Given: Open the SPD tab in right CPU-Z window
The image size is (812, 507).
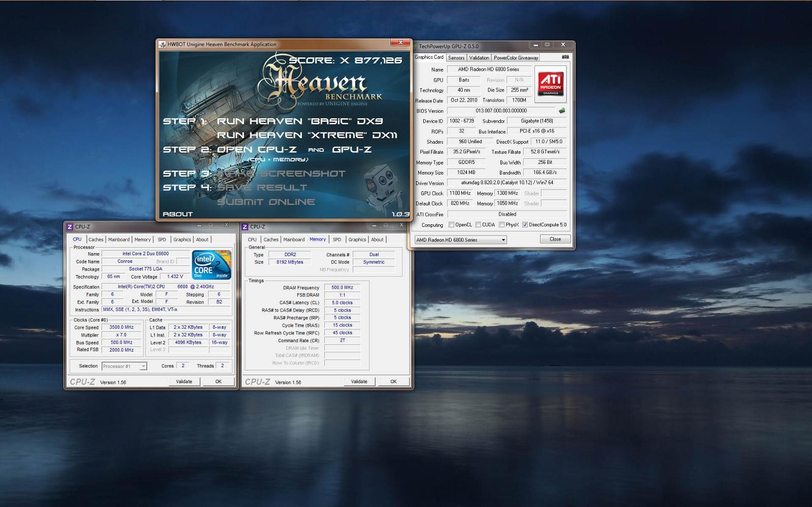Looking at the screenshot, I should [x=337, y=240].
